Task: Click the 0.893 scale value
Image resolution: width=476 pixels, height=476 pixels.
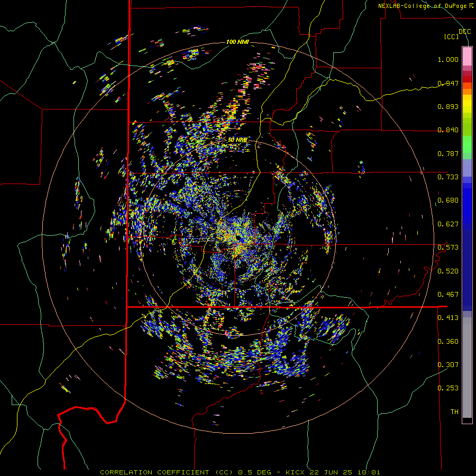Action: coord(448,106)
